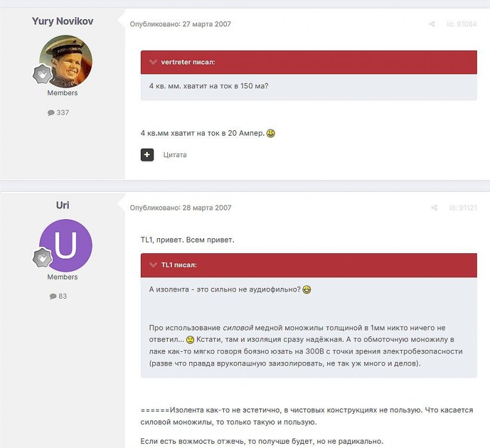Click the share icon on Yury Novikov's post

click(432, 24)
